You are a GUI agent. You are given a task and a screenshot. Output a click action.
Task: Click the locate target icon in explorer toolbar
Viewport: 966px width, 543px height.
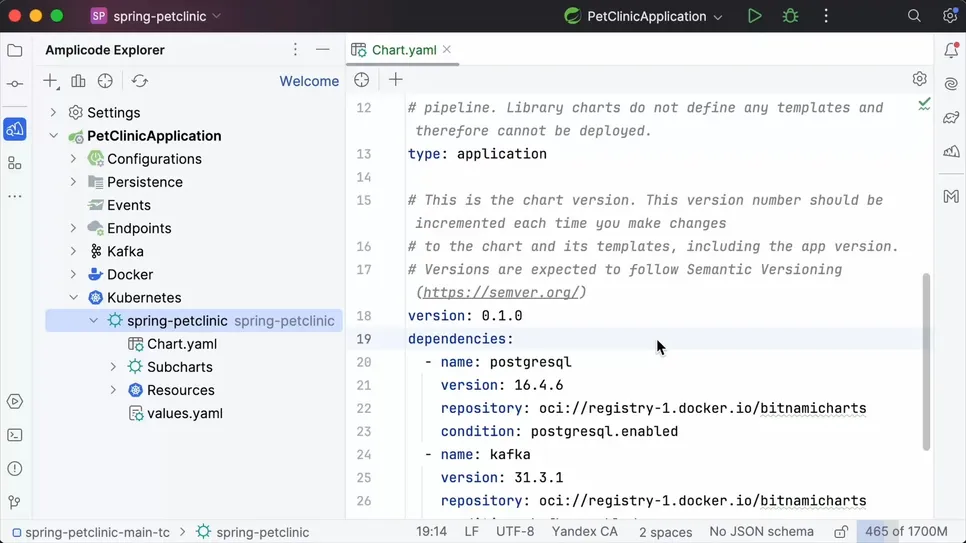click(105, 81)
